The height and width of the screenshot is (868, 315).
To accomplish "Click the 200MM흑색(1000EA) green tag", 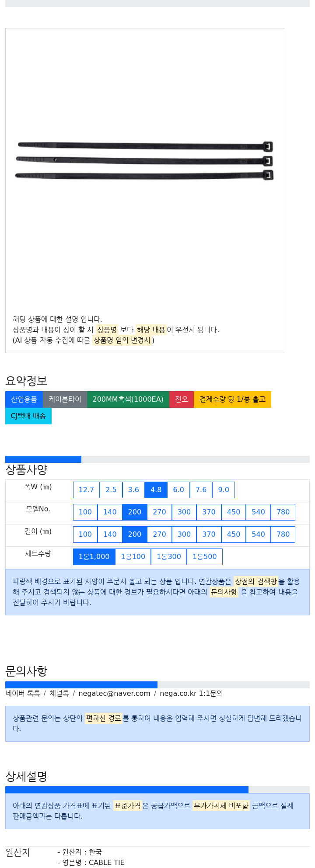I will 128,399.
